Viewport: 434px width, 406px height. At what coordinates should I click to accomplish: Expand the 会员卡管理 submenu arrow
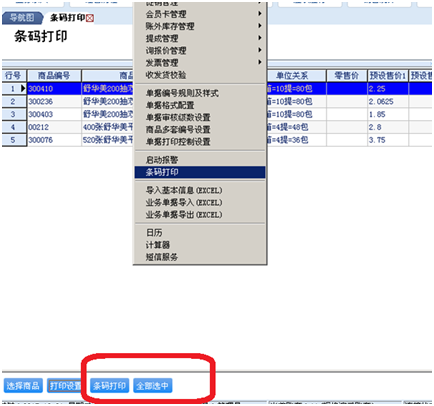pos(259,14)
